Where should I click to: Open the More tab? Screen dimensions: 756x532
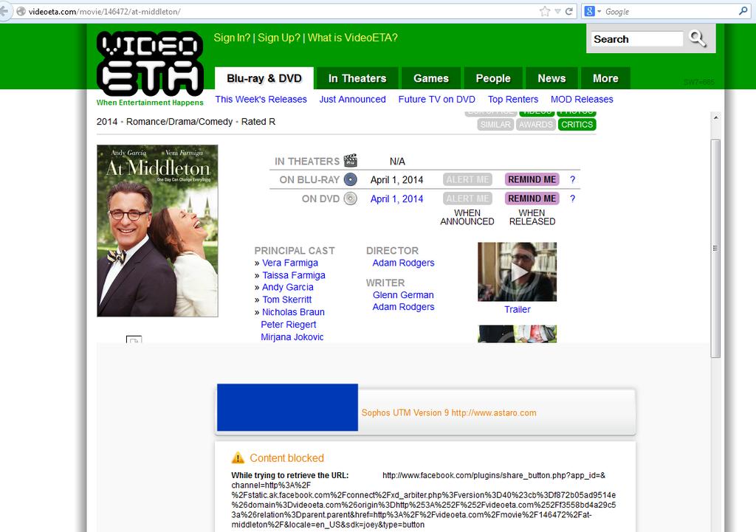(x=605, y=78)
